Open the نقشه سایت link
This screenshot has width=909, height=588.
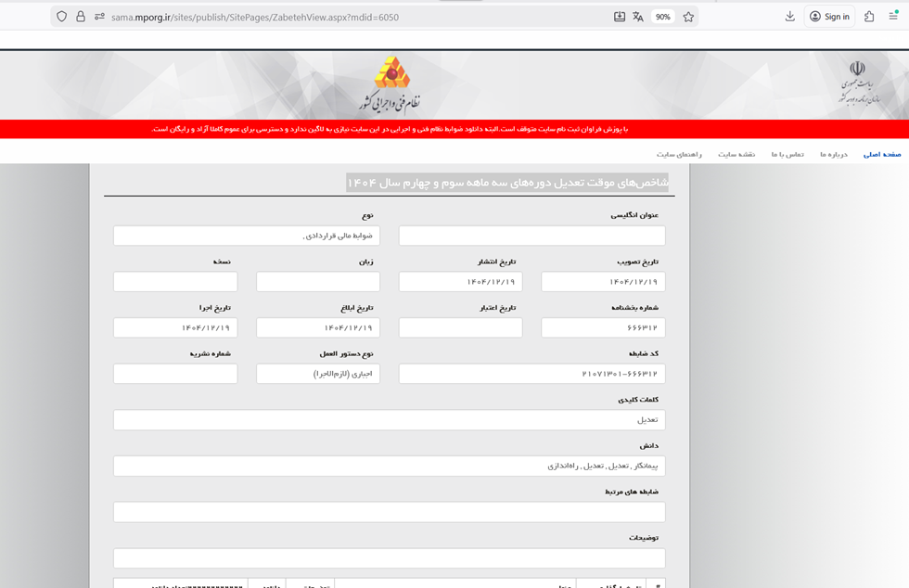[x=736, y=154]
